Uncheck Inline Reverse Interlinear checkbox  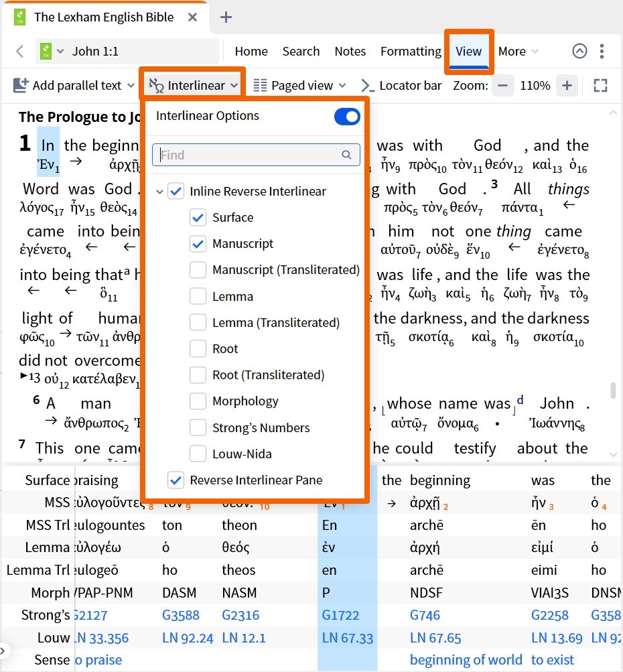pyautogui.click(x=176, y=191)
